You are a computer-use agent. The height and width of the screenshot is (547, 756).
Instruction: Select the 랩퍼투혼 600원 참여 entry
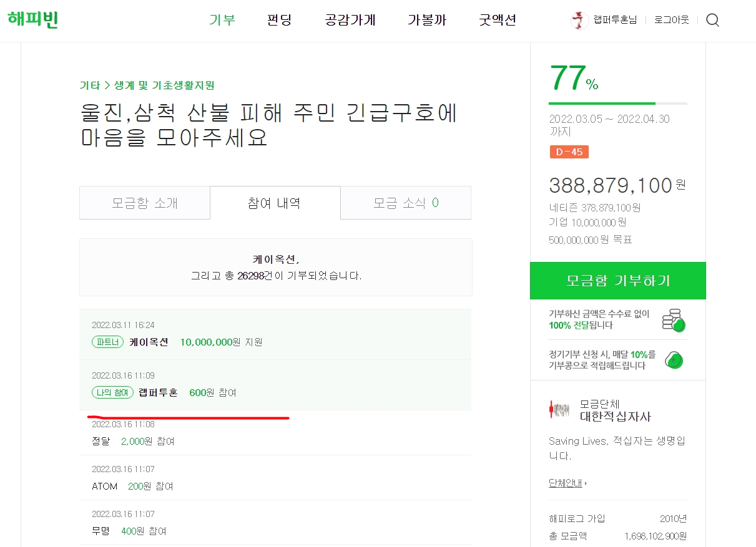[x=275, y=385]
